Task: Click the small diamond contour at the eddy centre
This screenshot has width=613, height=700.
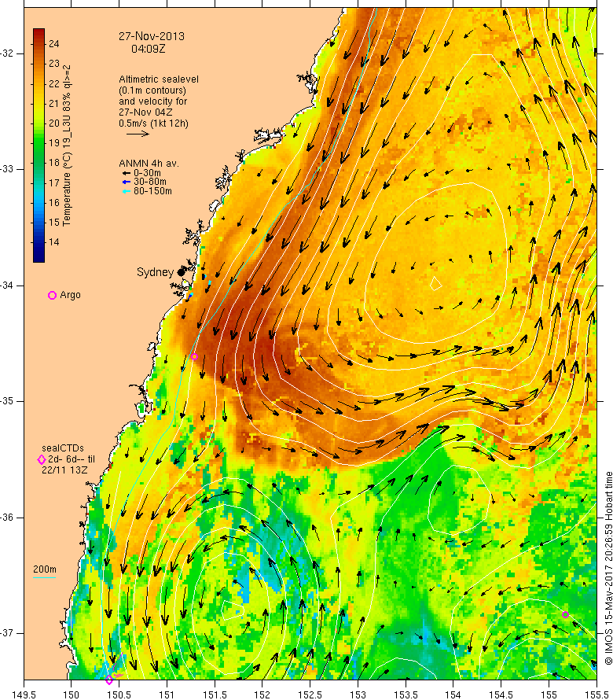Action: 436,283
